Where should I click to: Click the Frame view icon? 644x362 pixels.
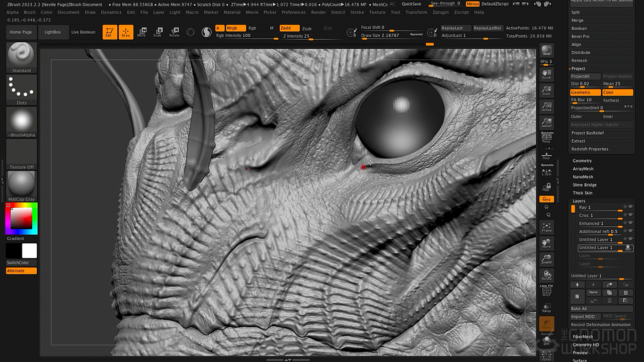546,227
